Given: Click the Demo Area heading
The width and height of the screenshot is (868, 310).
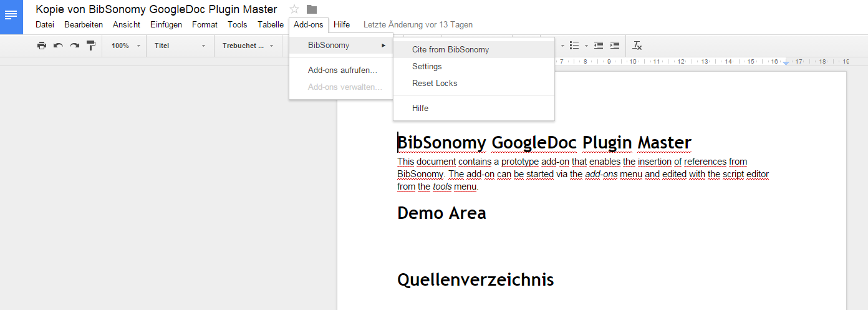Looking at the screenshot, I should point(441,213).
